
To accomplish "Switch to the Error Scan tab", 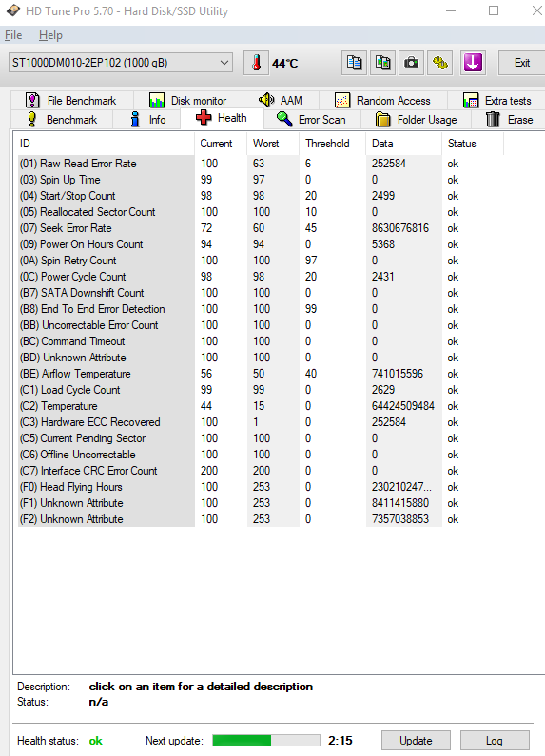I will tap(312, 120).
